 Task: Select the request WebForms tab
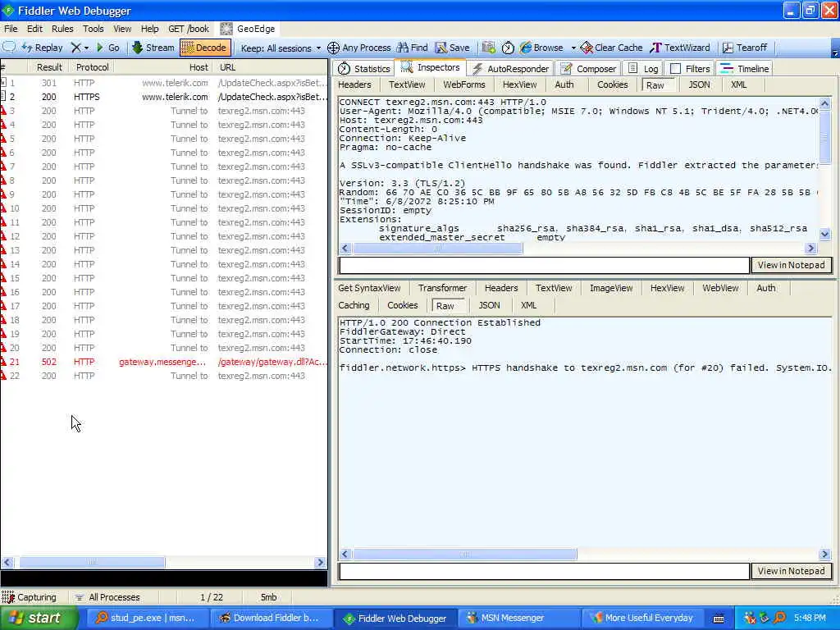pyautogui.click(x=464, y=84)
